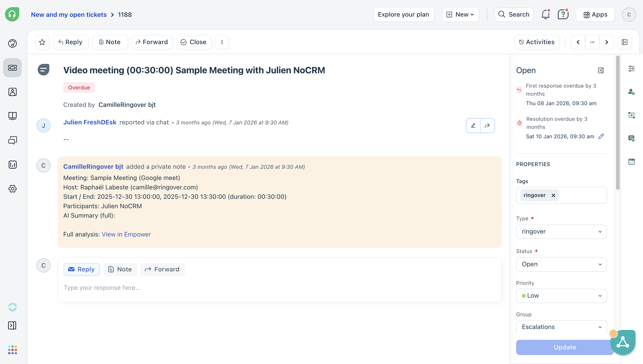This screenshot has height=364, width=643.
Task: Open Analytics reports in sidebar
Action: [12, 165]
